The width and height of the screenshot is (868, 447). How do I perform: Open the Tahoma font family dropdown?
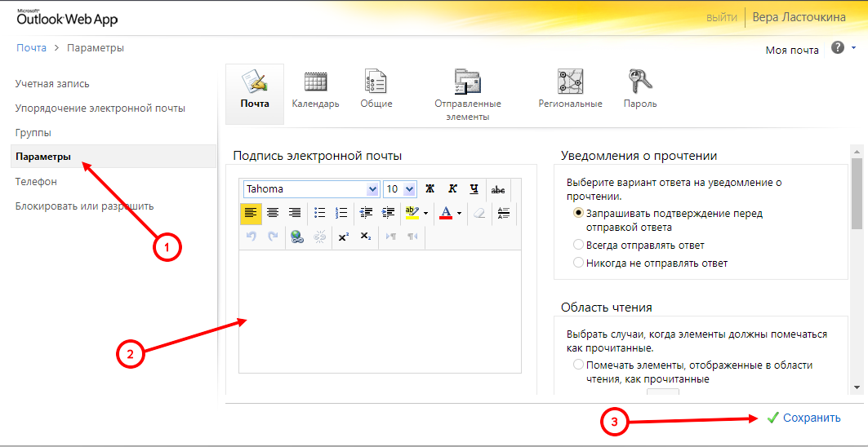coord(373,189)
